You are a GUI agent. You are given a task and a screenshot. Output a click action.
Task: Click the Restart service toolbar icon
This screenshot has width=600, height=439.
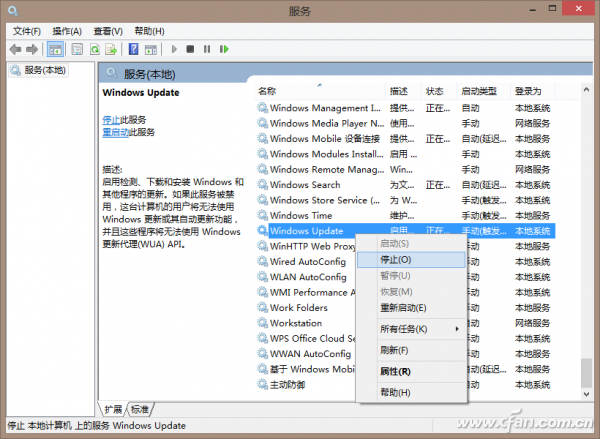(x=224, y=49)
